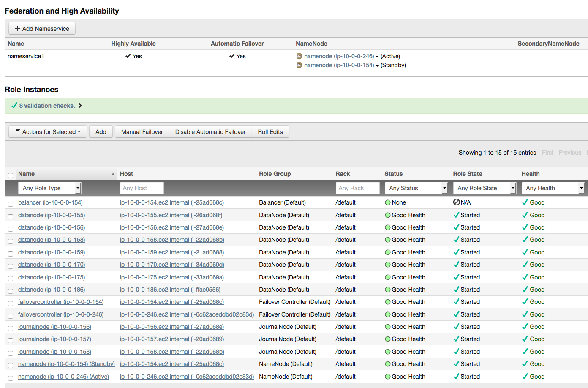
Task: Select the checkbox for namenode ip-10-0-0-246 (Active)
Action: [11, 378]
